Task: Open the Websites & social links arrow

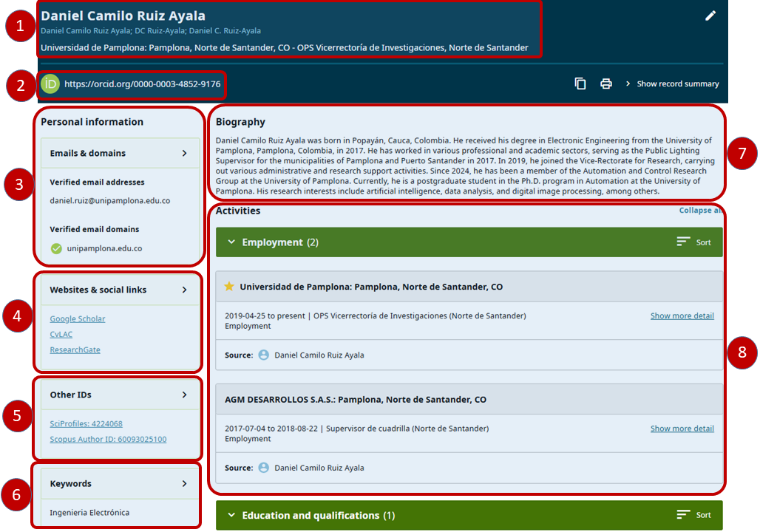Action: point(184,290)
